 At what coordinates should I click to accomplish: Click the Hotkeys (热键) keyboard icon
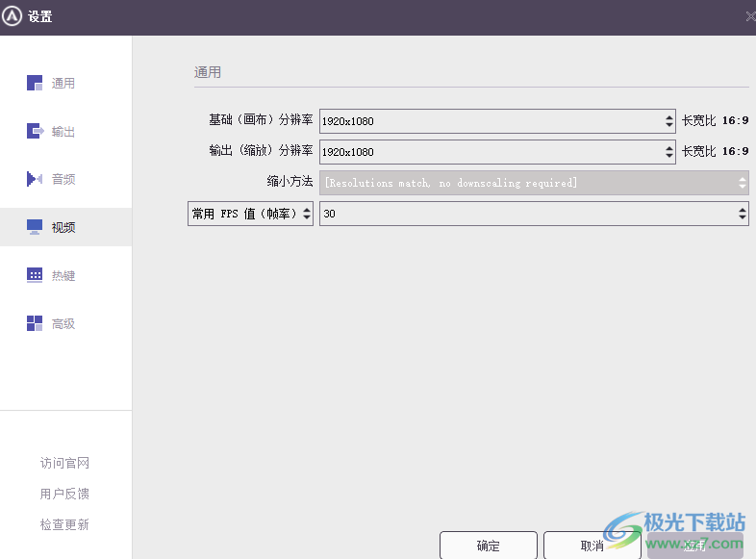pyautogui.click(x=35, y=275)
